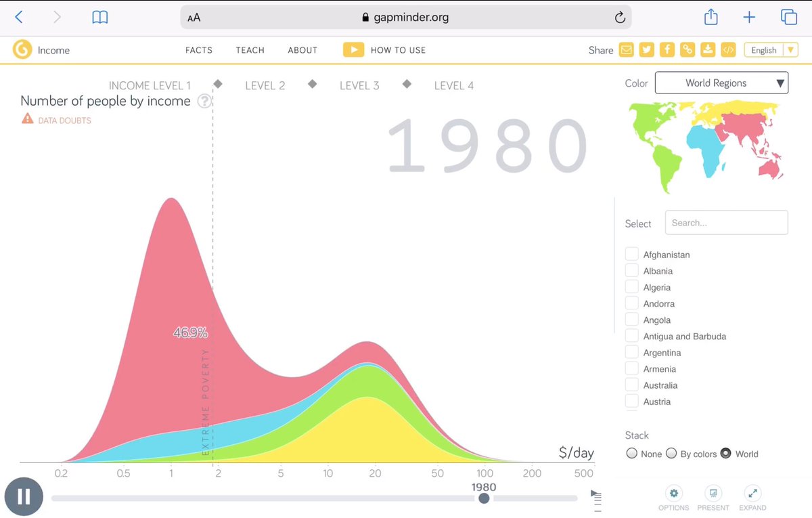Click the LEVEL 4 label

click(x=454, y=85)
